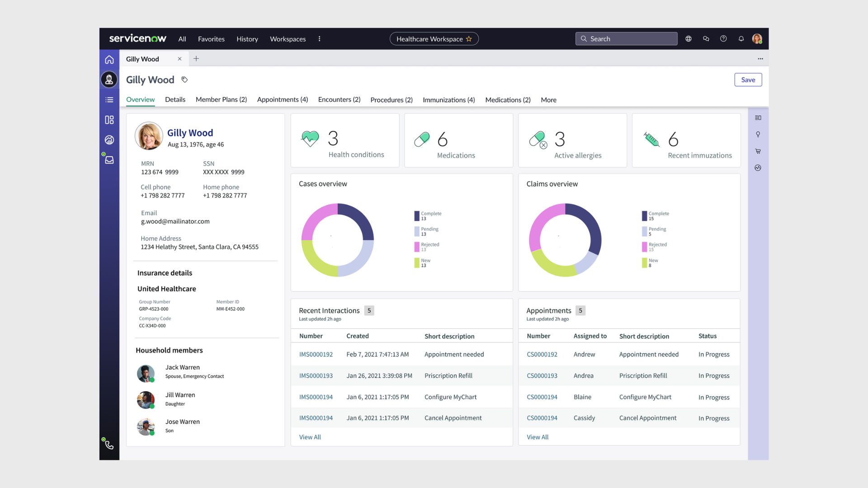Select the list icon in the sidebar
The height and width of the screenshot is (488, 868).
109,100
